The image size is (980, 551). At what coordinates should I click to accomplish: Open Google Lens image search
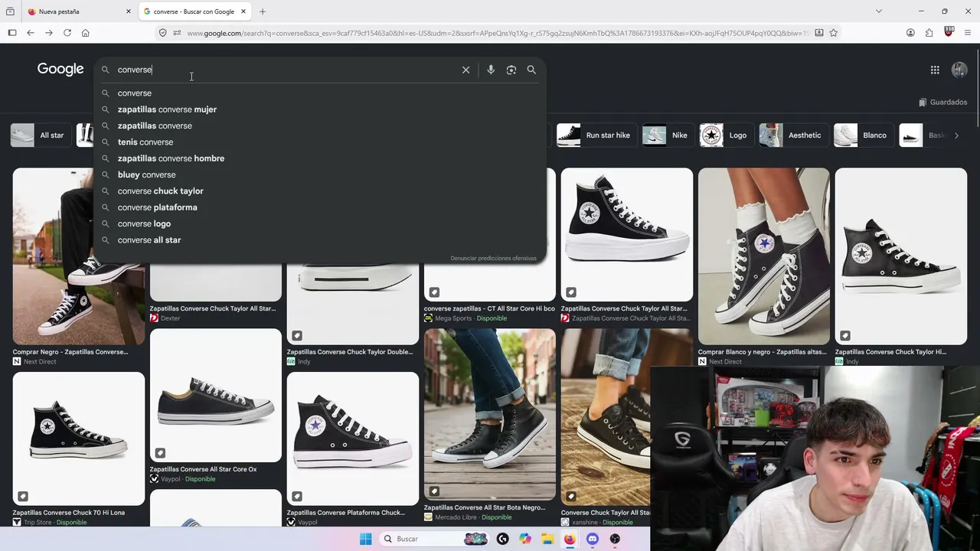click(x=511, y=70)
